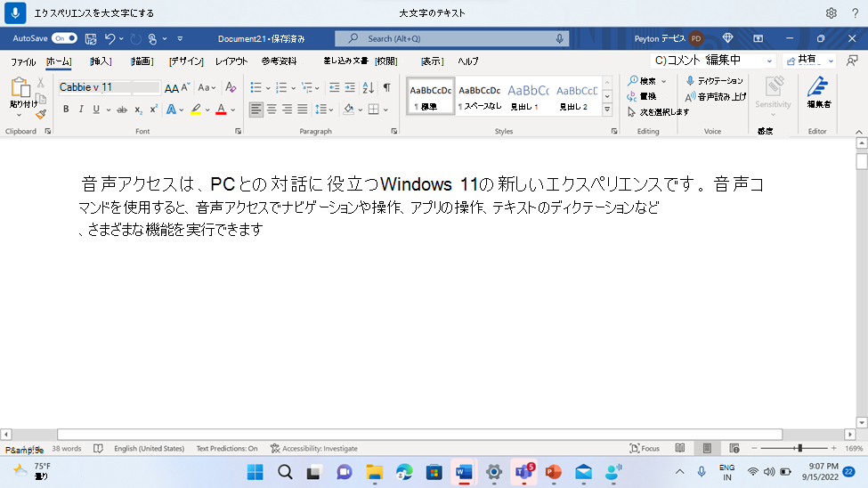Open font color dropdown arrow

[x=233, y=110]
